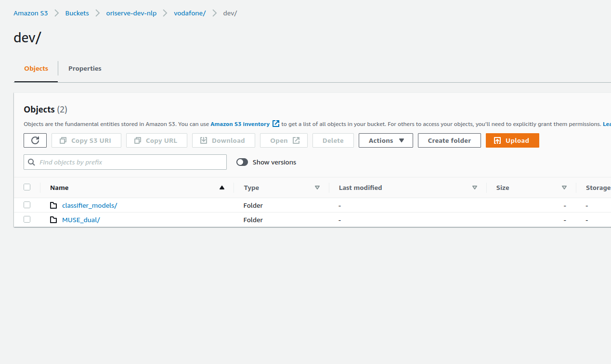Click the folder icon next to MUSE_dual/
The height and width of the screenshot is (364, 611).
[x=53, y=220]
